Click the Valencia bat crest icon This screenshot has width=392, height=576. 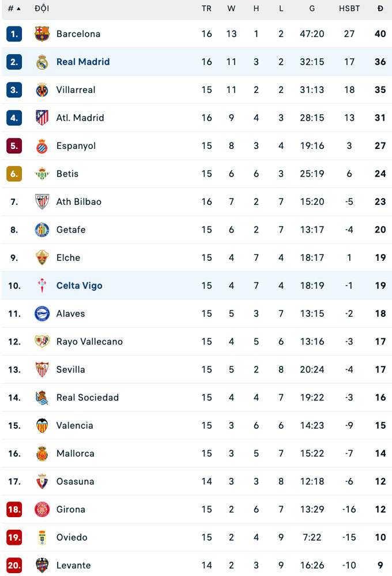click(42, 425)
